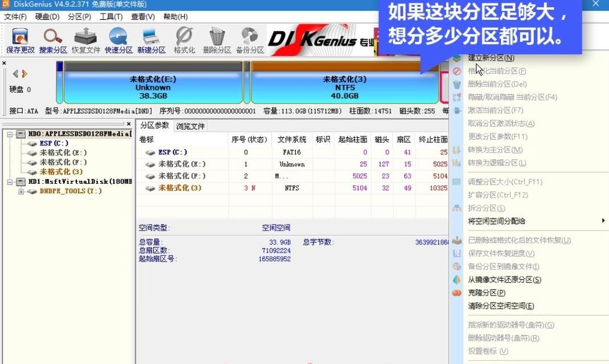Click the 磁头 column header
The image size is (609, 364).
pos(382,139)
